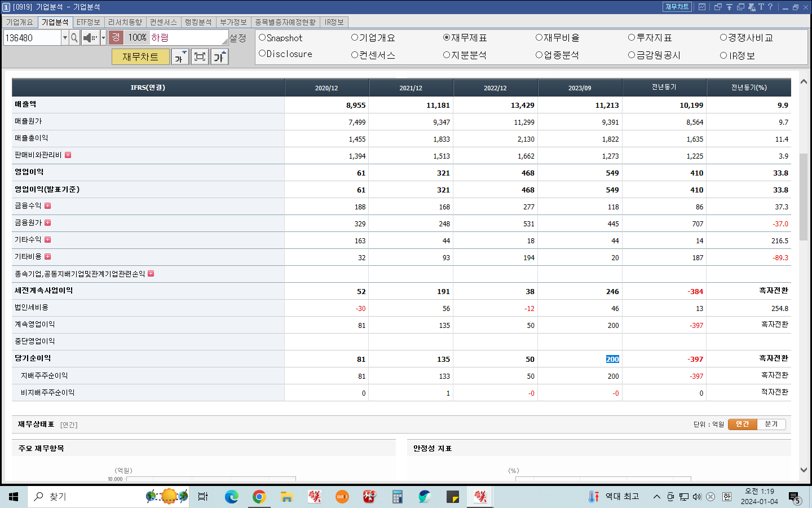Select the Snapshot radio button
This screenshot has width=812, height=508.
(262, 37)
